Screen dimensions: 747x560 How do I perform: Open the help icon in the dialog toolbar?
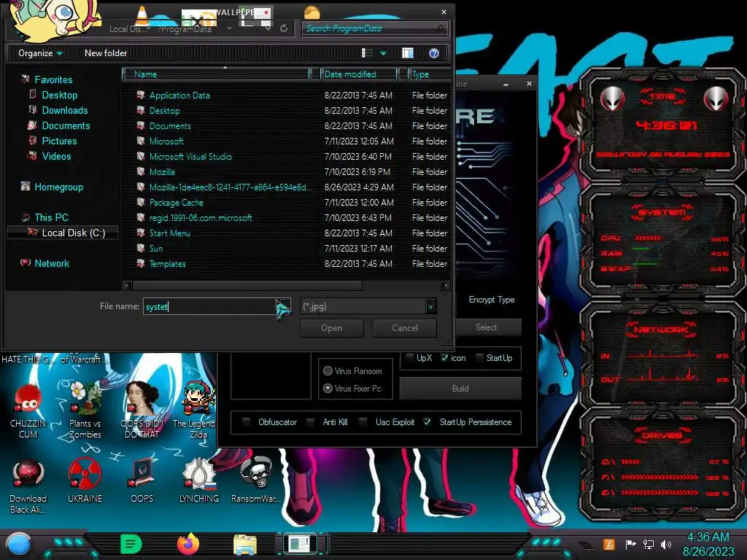(433, 53)
